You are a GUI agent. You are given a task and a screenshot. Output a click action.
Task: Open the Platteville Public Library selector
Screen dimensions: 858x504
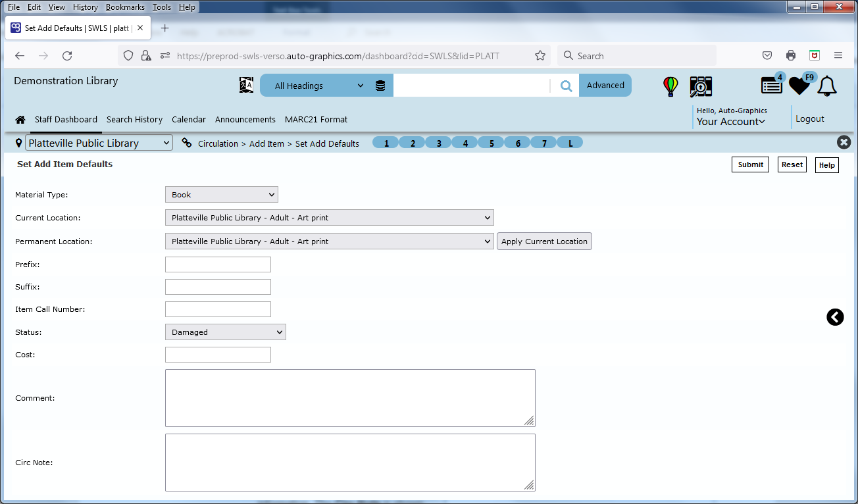coord(99,143)
